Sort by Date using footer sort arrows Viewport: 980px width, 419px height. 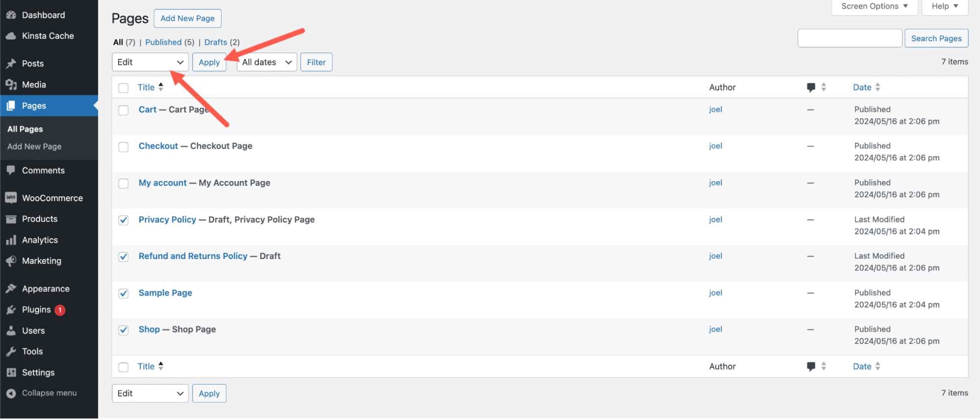pyautogui.click(x=878, y=366)
